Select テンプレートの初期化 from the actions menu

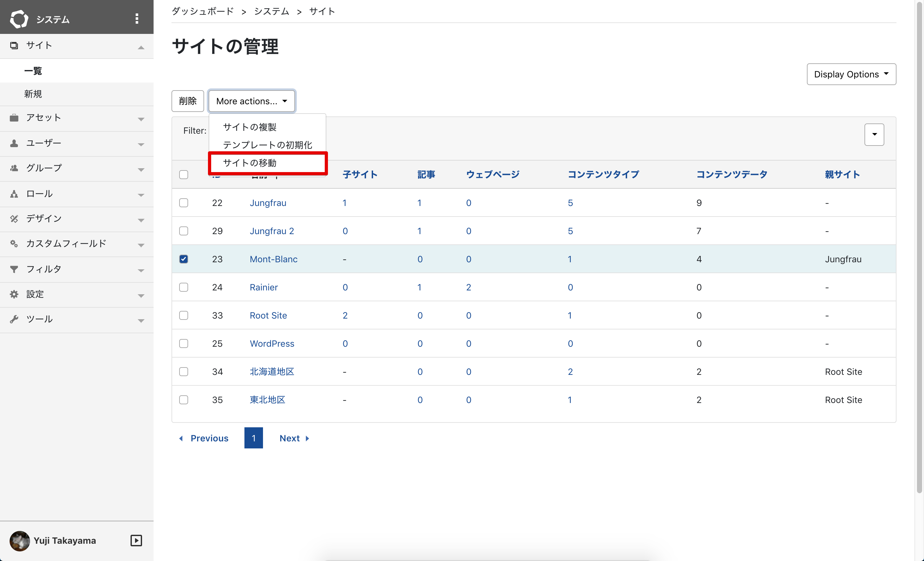click(x=267, y=145)
